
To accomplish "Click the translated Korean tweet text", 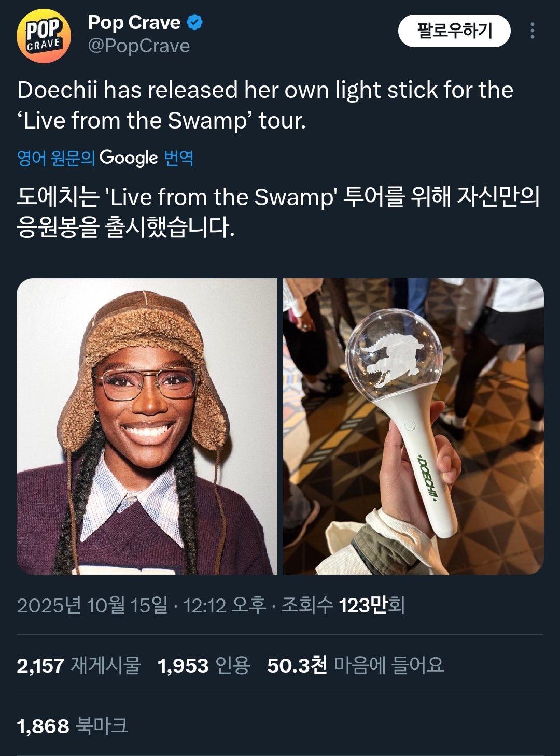I will click(278, 211).
